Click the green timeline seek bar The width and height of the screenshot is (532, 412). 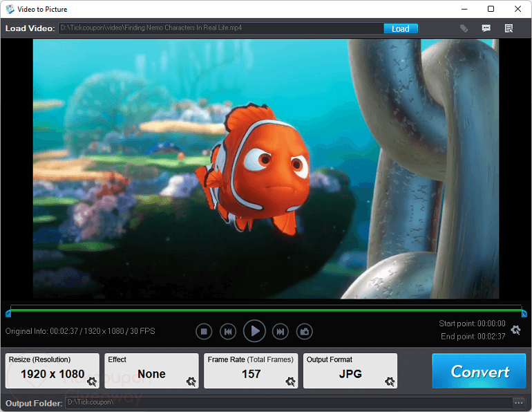266,310
